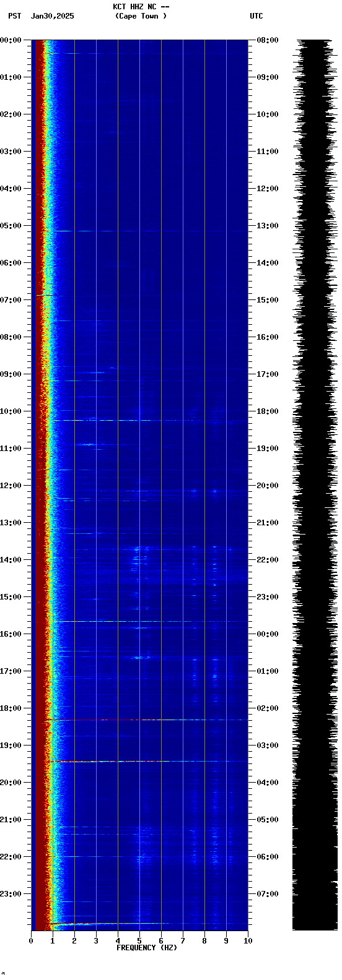Screen dimensions: 342x980
Task: Click the 19:00 UTC time label
Action: tap(268, 449)
